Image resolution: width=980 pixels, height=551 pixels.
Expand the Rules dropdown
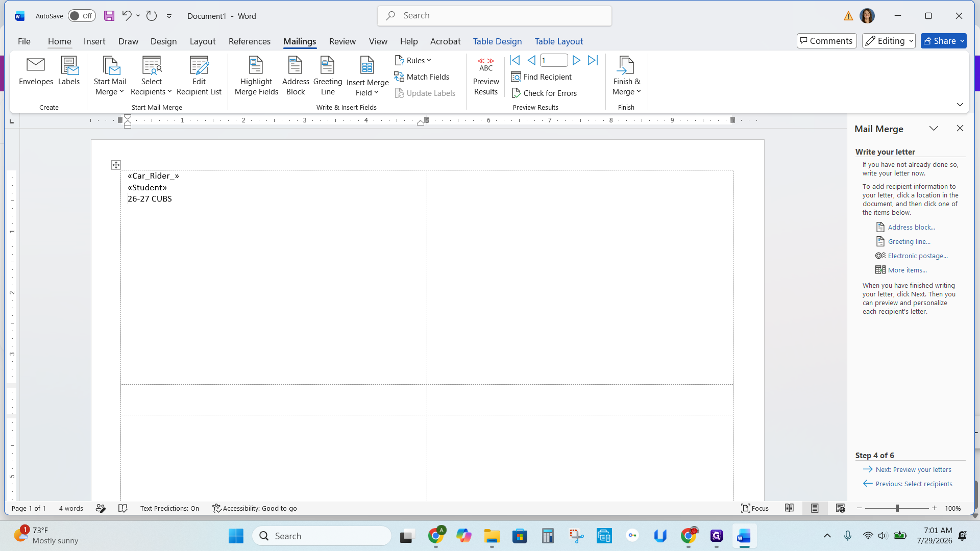point(413,60)
